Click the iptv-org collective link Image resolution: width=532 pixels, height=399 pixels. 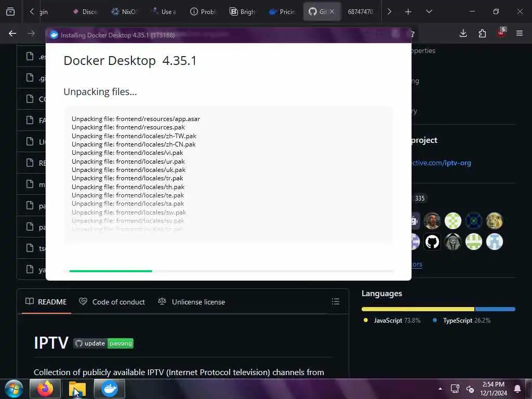[x=441, y=163]
